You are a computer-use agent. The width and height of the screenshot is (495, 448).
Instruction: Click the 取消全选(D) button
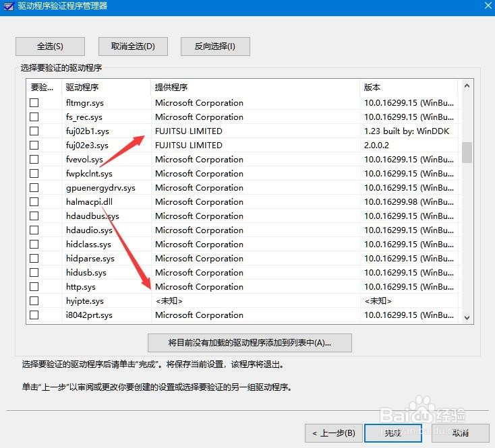tap(133, 46)
